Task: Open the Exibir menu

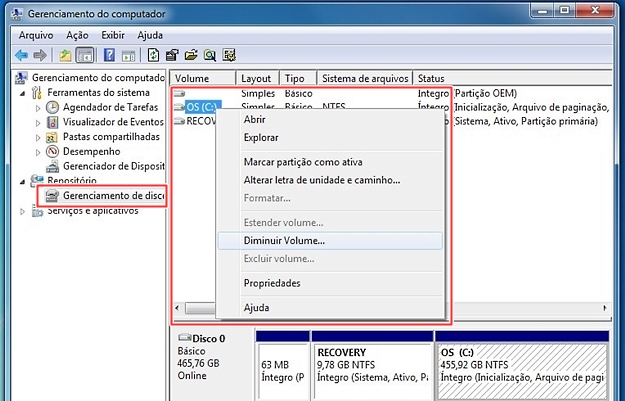Action: [x=113, y=35]
